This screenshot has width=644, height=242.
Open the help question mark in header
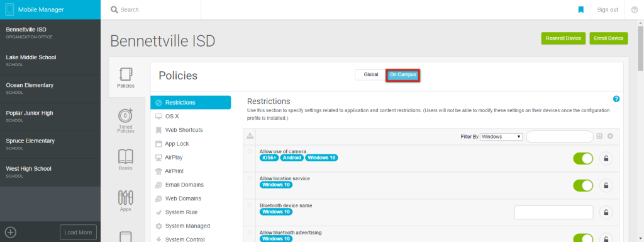634,9
